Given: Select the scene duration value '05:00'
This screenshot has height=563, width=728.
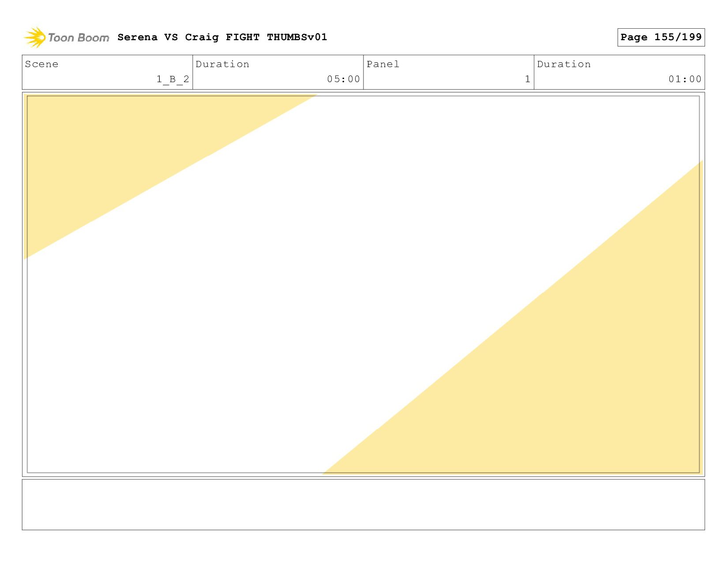Looking at the screenshot, I should pos(344,79).
